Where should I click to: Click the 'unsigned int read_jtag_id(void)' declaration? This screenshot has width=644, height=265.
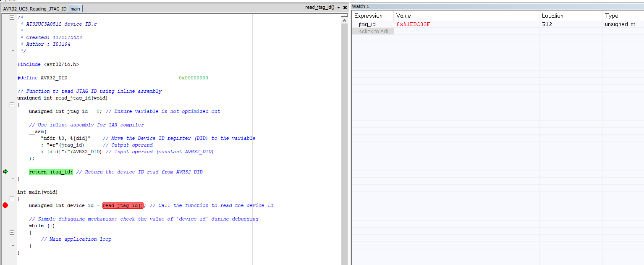[x=63, y=98]
